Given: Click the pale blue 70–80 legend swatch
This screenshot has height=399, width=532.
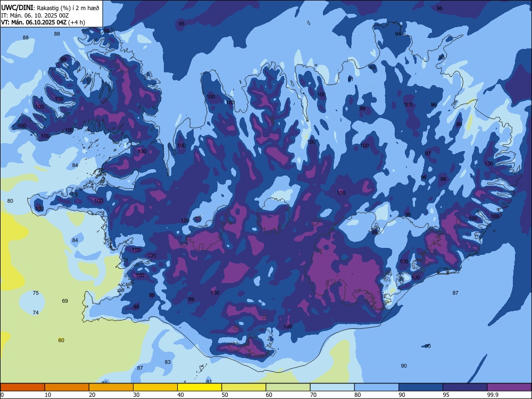Looking at the screenshot, I should [x=332, y=387].
